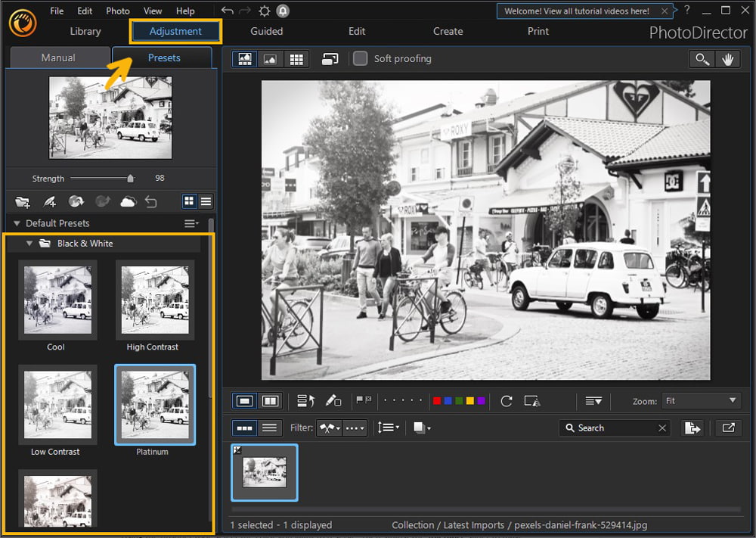
Task: Create a new preset with the quill icon
Action: (x=50, y=201)
